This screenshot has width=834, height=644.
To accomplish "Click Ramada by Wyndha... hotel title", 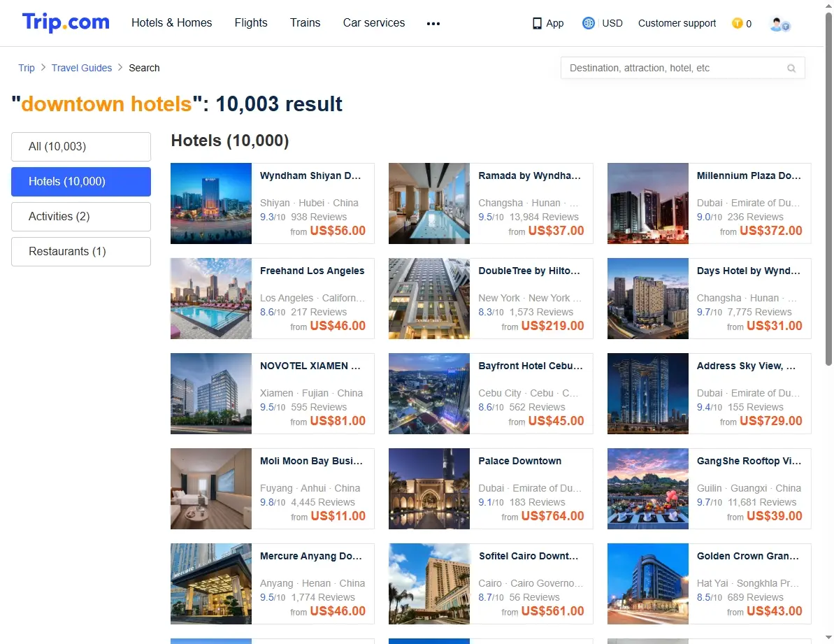I will (x=529, y=176).
